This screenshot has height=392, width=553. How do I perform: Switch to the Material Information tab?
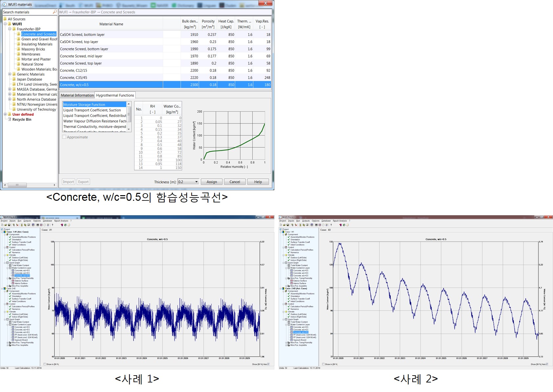(x=77, y=95)
